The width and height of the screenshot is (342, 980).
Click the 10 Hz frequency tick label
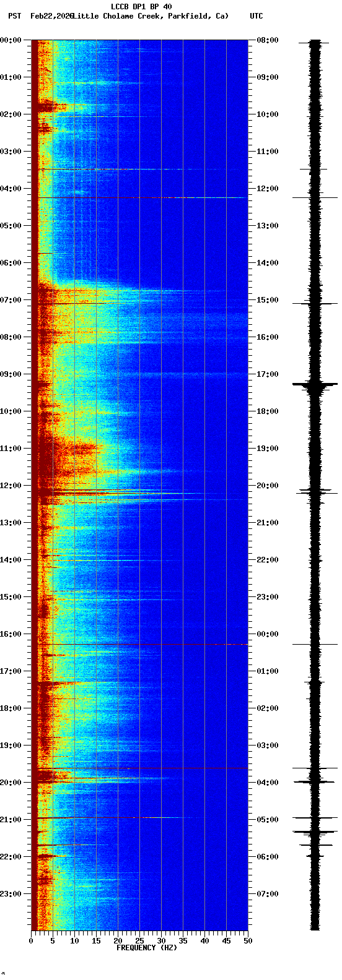[74, 941]
